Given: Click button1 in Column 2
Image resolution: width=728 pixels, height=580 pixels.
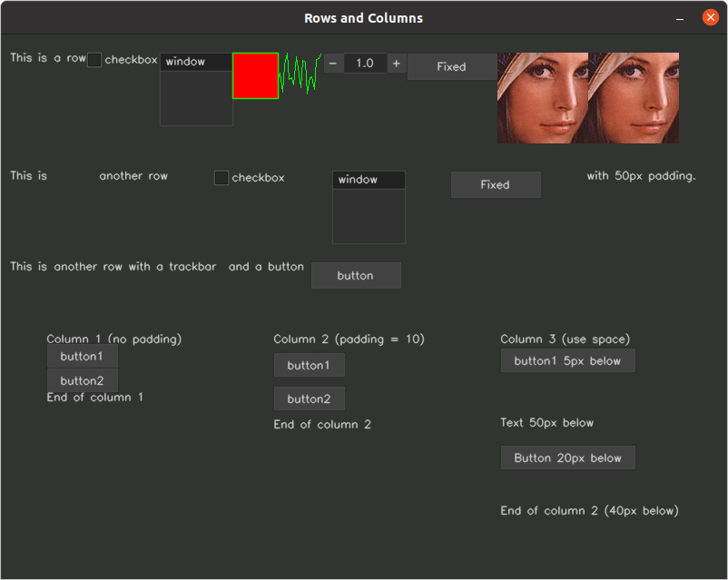Looking at the screenshot, I should [310, 365].
